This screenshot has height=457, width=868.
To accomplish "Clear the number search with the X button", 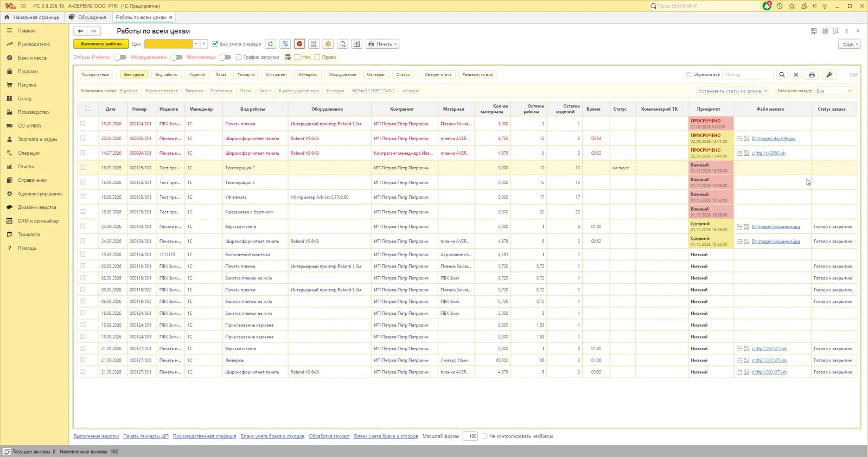I will click(x=796, y=75).
